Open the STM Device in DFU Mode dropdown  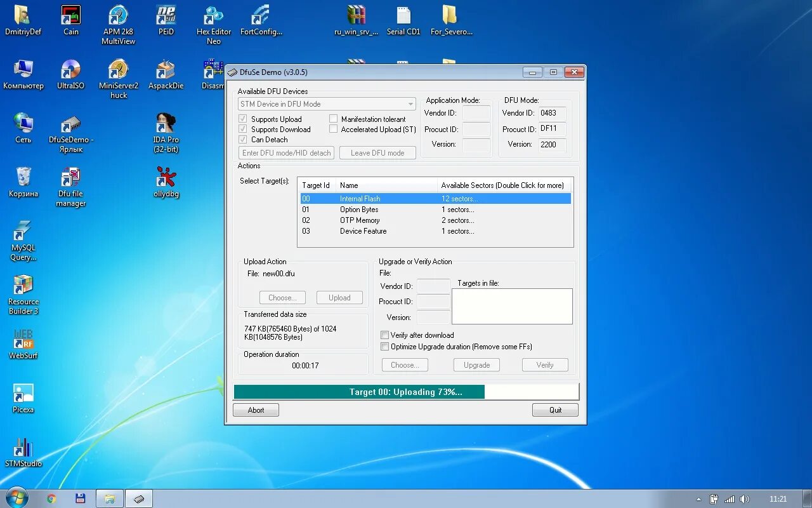tap(327, 104)
